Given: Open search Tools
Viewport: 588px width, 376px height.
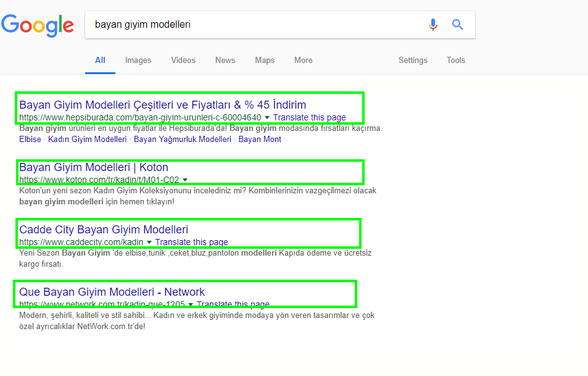Looking at the screenshot, I should (x=455, y=60).
